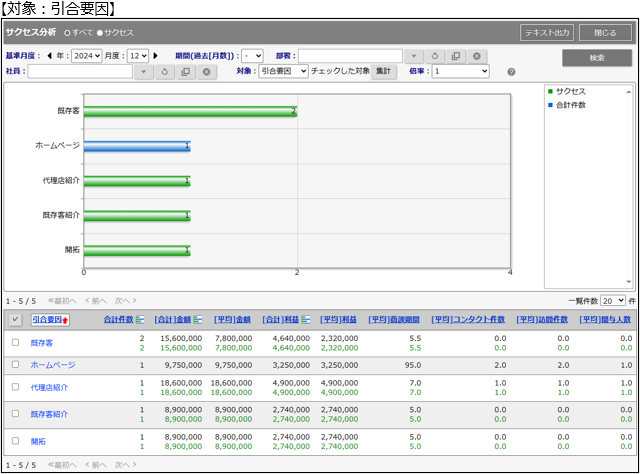
Task: Open the 月度 12 dropdown
Action: click(138, 56)
